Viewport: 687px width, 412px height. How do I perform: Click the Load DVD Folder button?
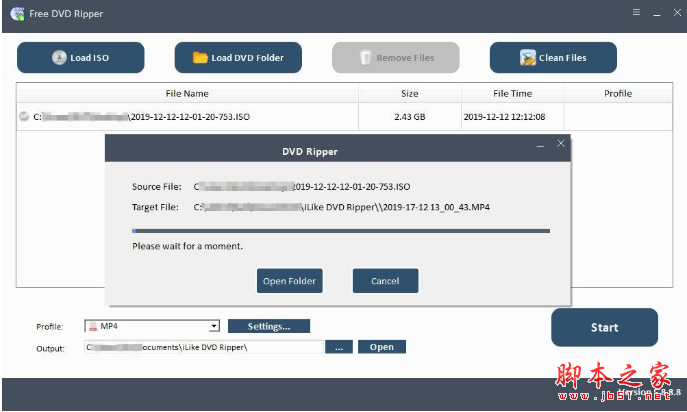(238, 57)
